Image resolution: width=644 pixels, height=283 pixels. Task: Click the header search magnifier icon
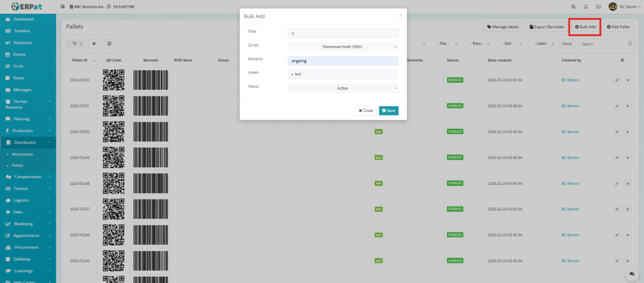574,7
